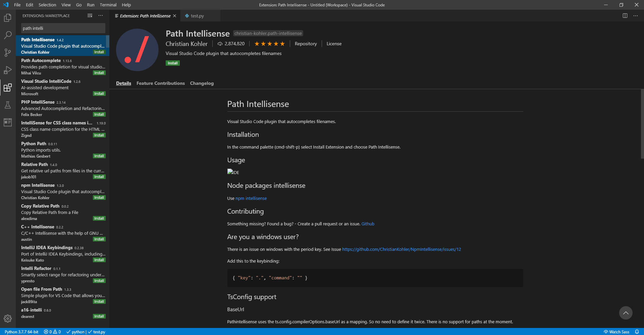Open the Extensions view icon
The image size is (644, 335).
(x=8, y=88)
